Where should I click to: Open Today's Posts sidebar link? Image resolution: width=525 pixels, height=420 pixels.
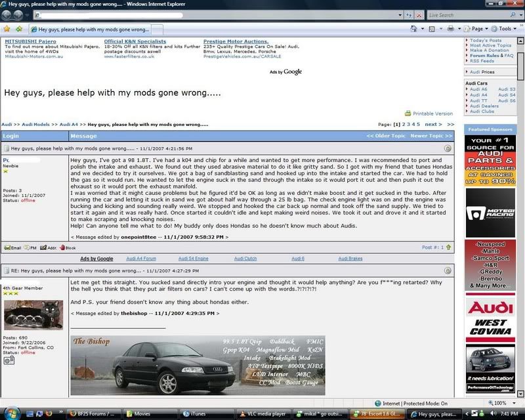coord(486,40)
